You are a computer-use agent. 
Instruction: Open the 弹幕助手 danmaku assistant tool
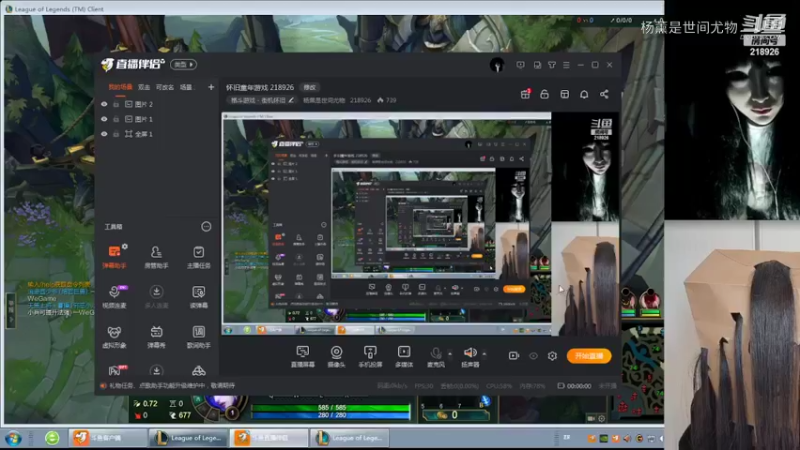(x=114, y=256)
